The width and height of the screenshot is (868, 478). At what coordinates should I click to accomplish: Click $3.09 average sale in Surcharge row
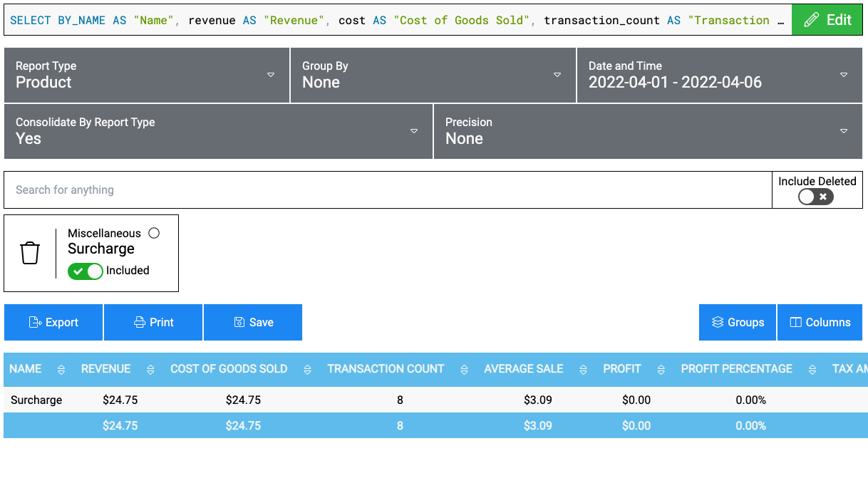(x=538, y=400)
